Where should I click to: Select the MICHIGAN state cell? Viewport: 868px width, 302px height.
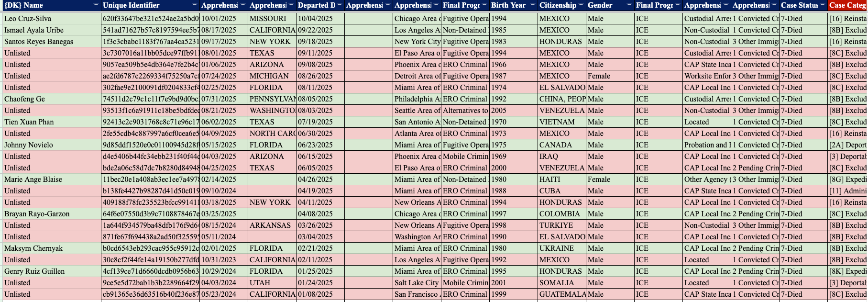click(x=272, y=76)
